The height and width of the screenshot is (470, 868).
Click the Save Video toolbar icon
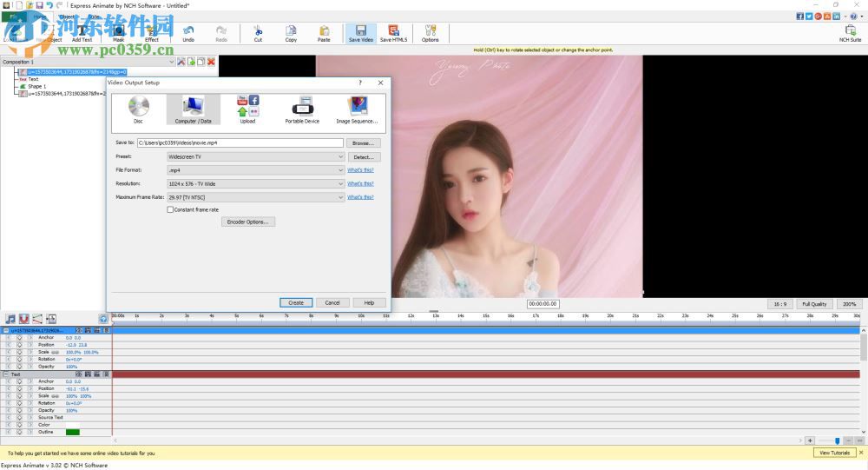[x=361, y=33]
